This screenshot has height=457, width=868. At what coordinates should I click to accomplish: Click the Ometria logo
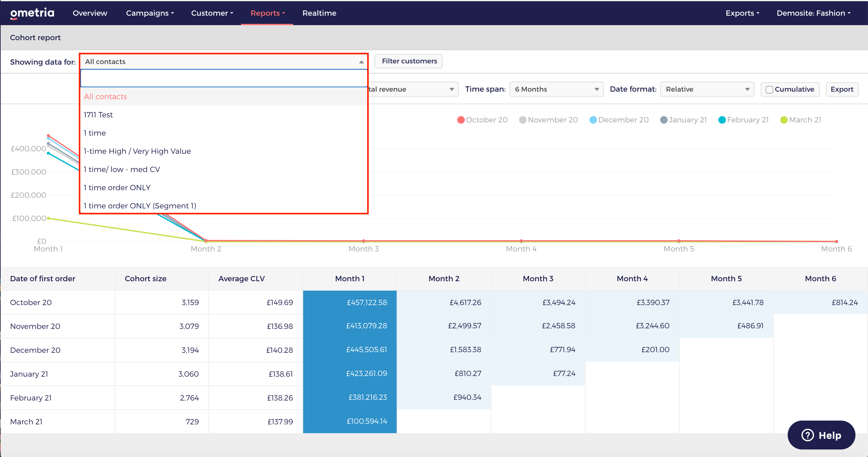[32, 13]
